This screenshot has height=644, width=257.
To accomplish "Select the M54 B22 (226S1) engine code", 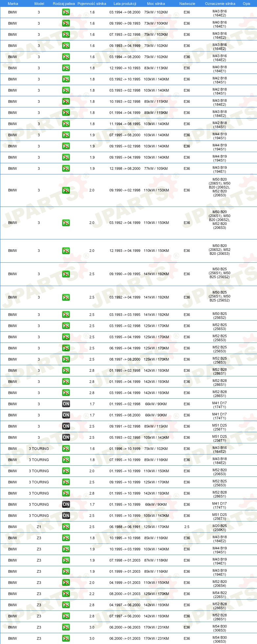I will point(220,595).
